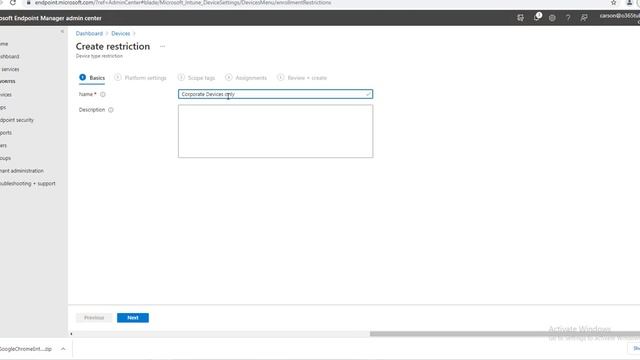Image resolution: width=640 pixels, height=360 pixels.
Task: Select the Scope tags tab
Action: (x=196, y=78)
